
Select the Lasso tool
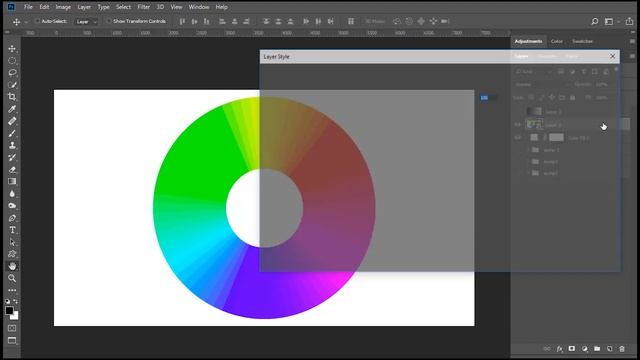[x=12, y=73]
